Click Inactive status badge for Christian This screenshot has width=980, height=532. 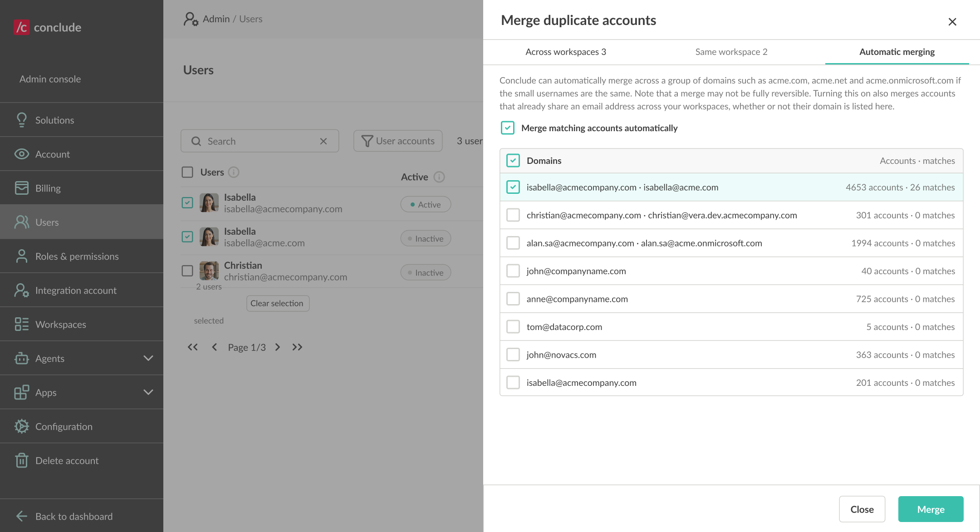426,272
